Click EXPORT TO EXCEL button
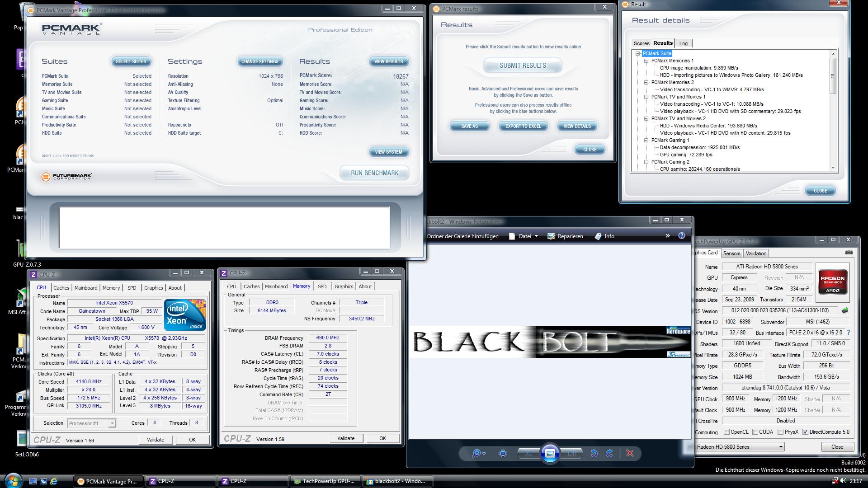Viewport: 868px width, 488px height. [523, 126]
